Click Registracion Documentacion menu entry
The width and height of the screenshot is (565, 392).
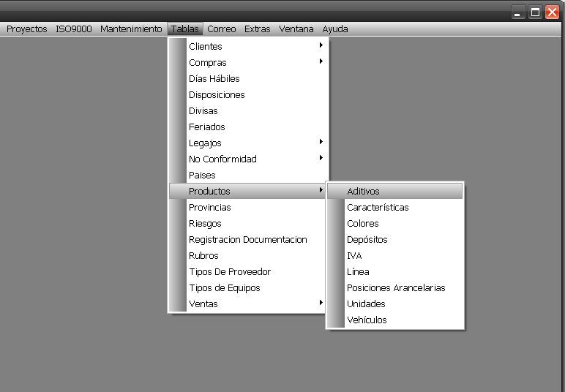coord(248,239)
